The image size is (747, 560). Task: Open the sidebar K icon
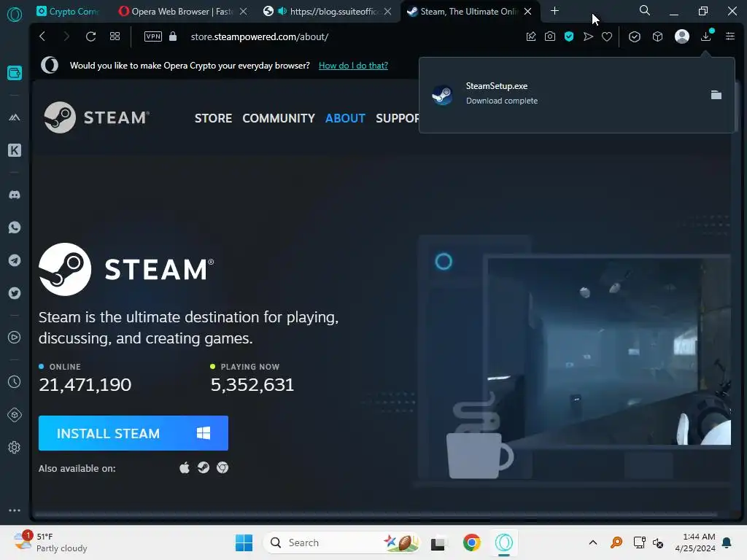pos(15,150)
